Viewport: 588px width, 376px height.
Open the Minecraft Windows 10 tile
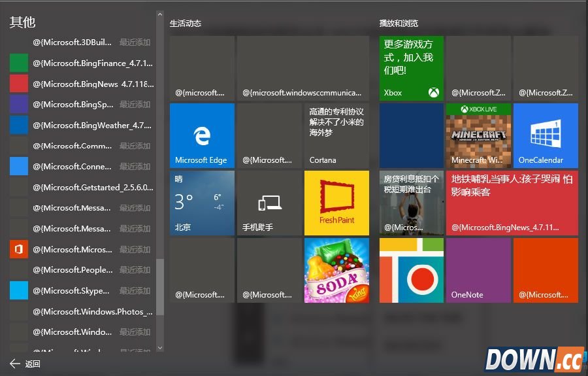478,135
